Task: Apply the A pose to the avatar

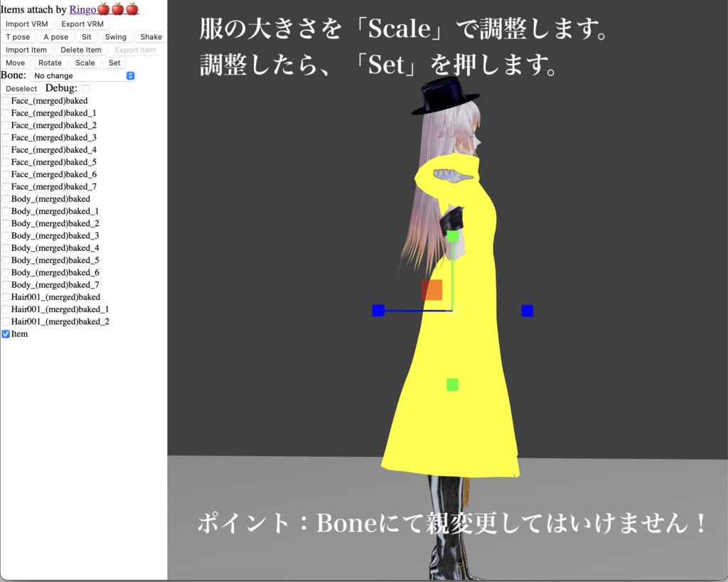Action: [55, 36]
